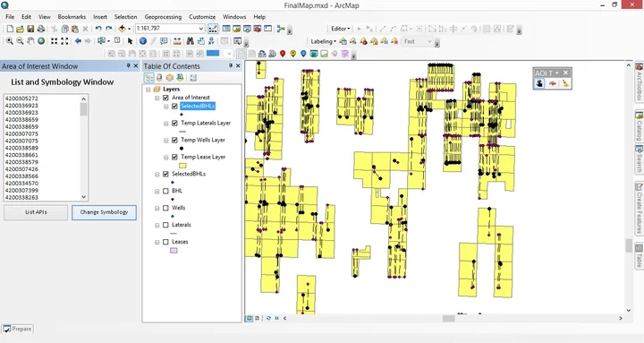Switch to List By Source view

pos(159,78)
